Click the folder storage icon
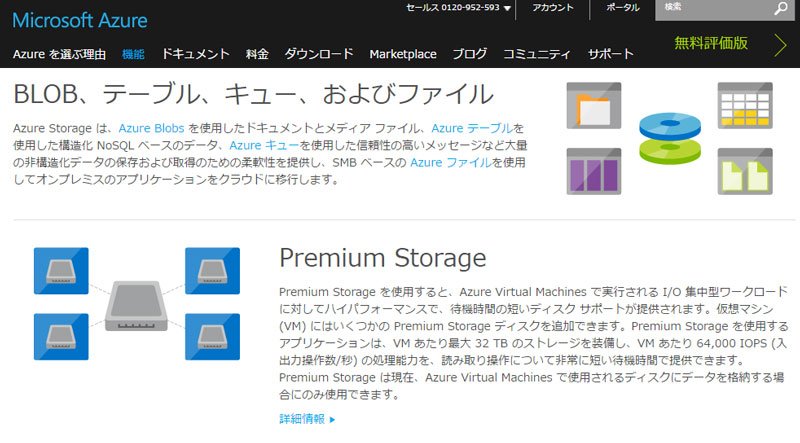 click(x=594, y=106)
